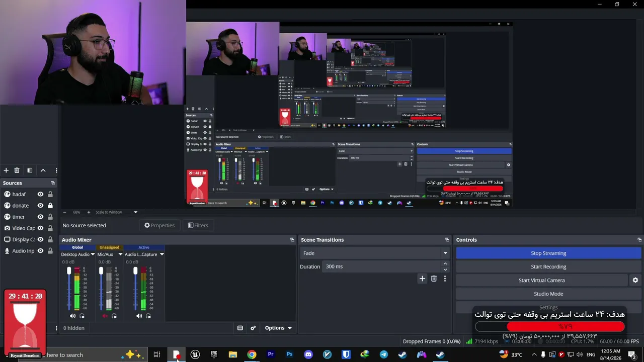
Task: Unmute the Mic/Aux channel
Action: [105, 316]
